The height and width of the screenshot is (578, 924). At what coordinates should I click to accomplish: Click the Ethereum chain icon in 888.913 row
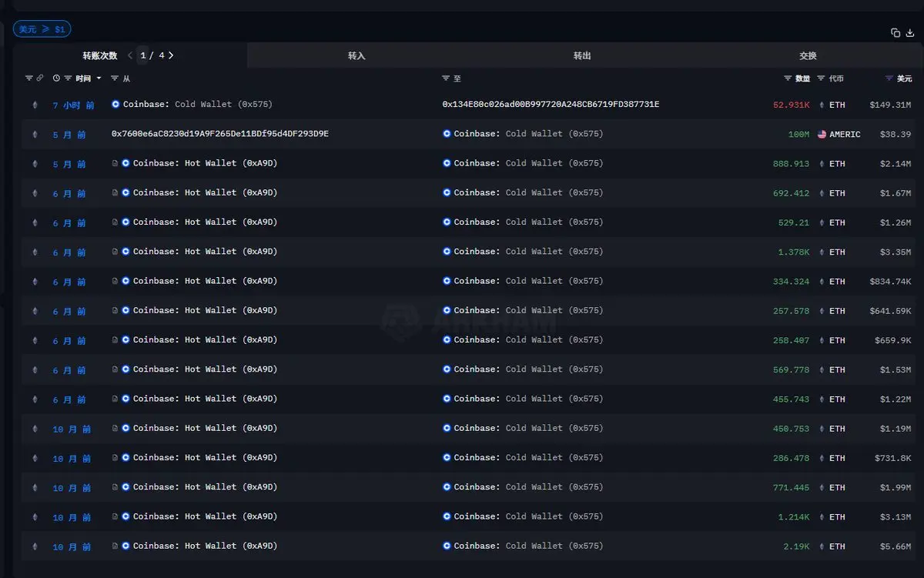pos(34,163)
